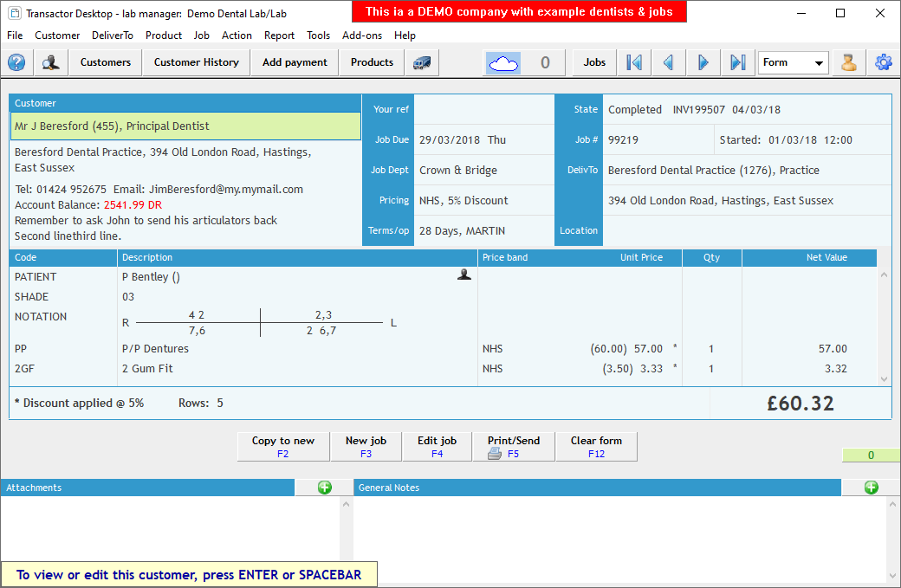
Task: Click the cloud sync icon
Action: [x=503, y=62]
